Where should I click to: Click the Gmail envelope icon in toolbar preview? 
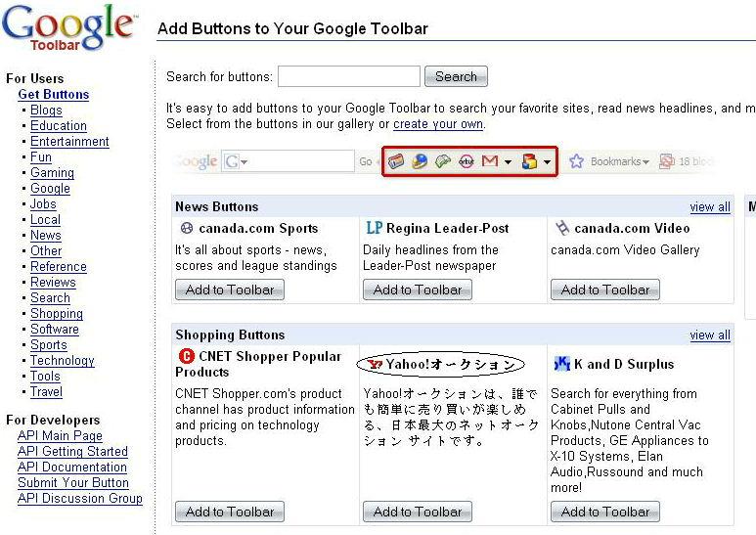(490, 161)
